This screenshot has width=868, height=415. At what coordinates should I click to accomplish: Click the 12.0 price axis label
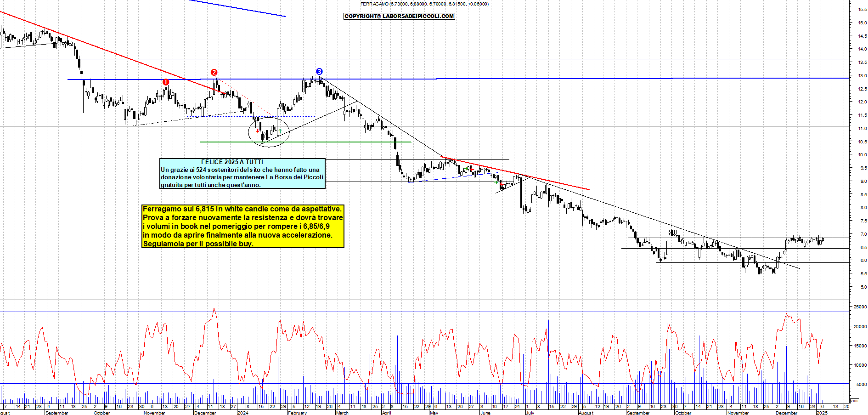[862, 102]
